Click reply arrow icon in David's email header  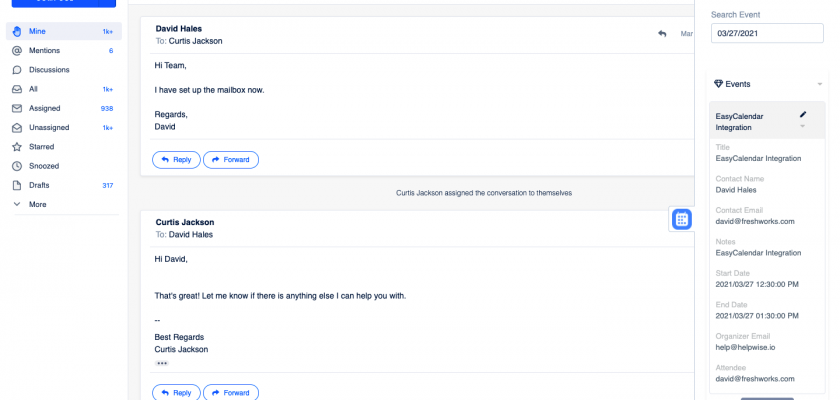click(662, 34)
